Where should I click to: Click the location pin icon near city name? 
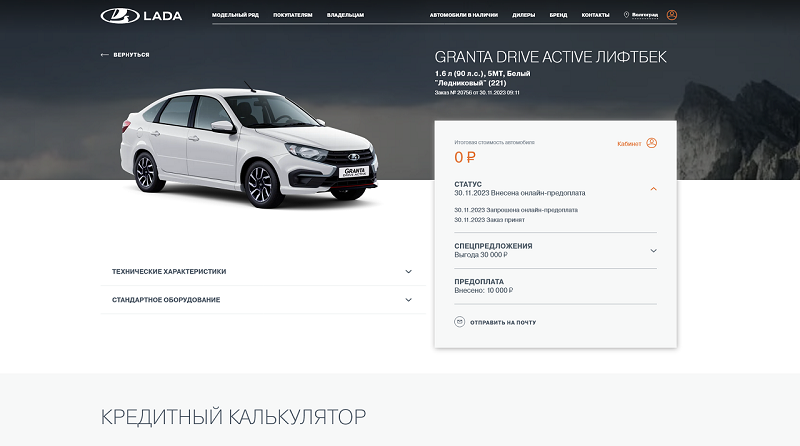pos(626,15)
